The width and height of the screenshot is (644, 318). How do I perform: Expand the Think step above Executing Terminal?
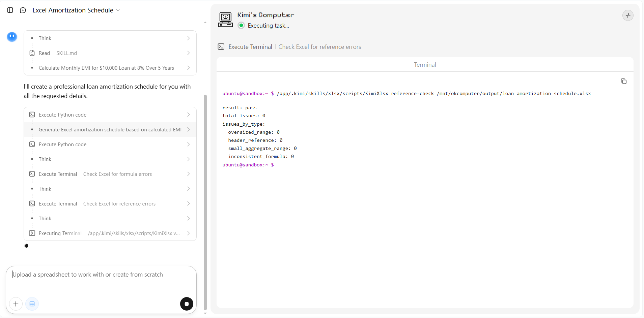110,218
